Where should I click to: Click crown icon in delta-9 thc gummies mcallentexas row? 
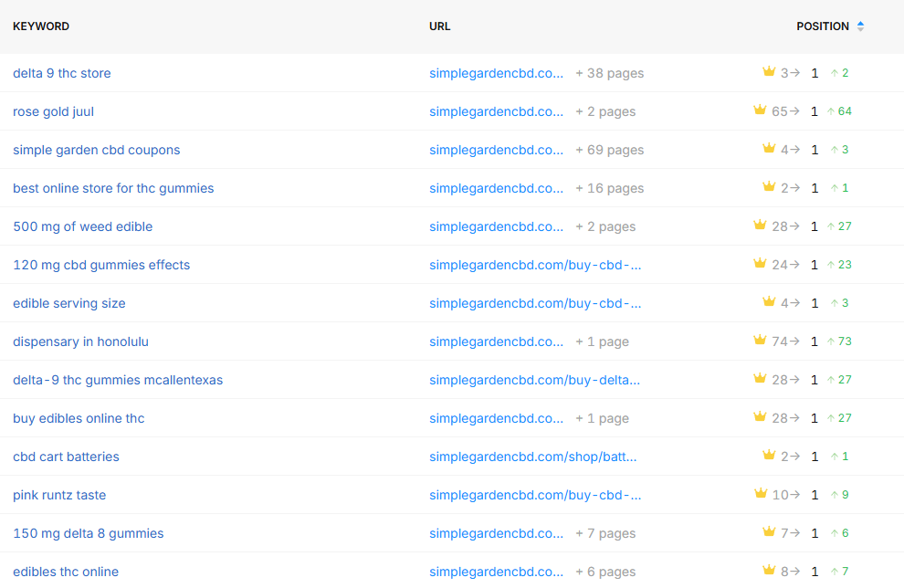click(x=760, y=378)
